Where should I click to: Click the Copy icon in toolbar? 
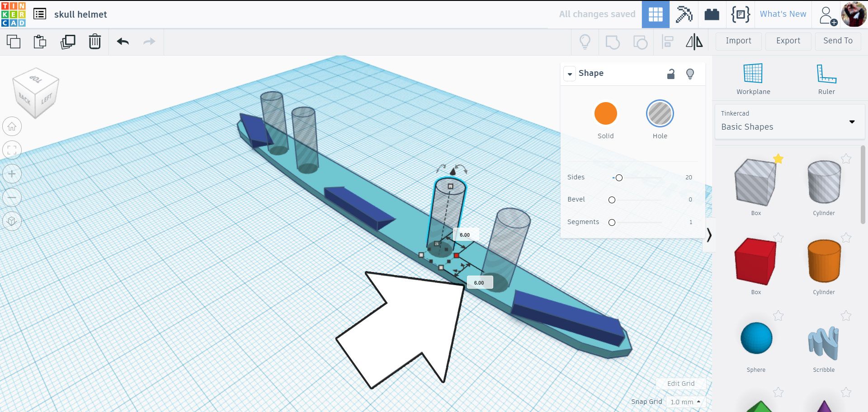(14, 42)
